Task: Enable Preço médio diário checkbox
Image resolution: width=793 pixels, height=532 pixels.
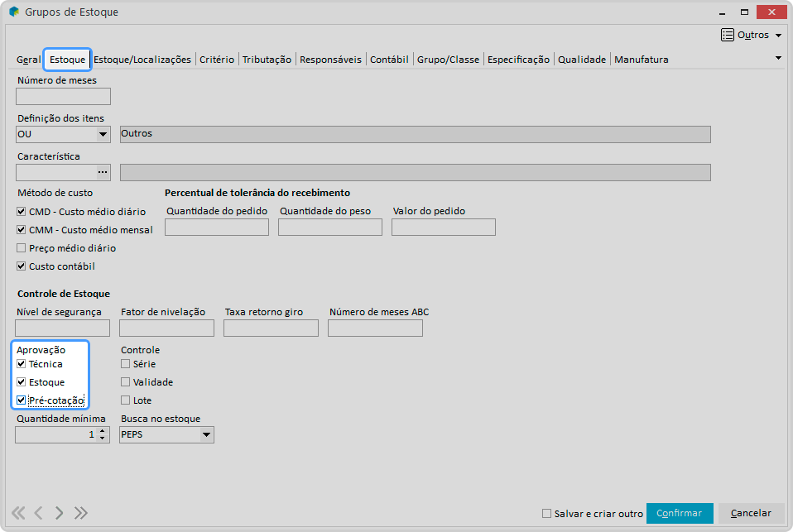Action: point(22,247)
